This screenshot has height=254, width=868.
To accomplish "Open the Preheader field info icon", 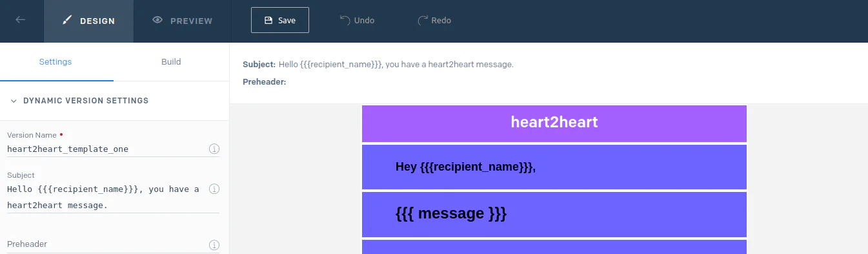I will point(214,245).
